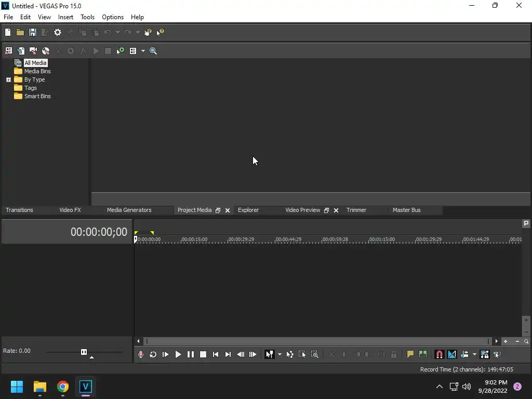Toggle Lock Envelopes to Events

pos(485,354)
